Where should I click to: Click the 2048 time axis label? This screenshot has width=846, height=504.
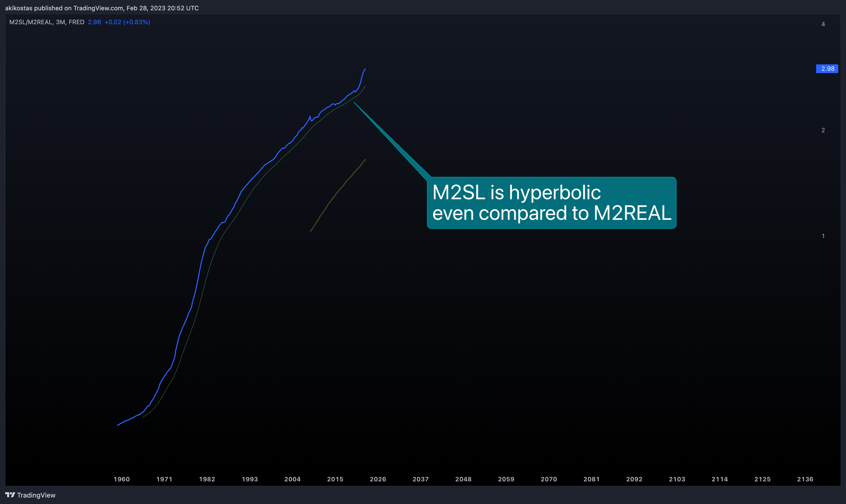click(463, 479)
